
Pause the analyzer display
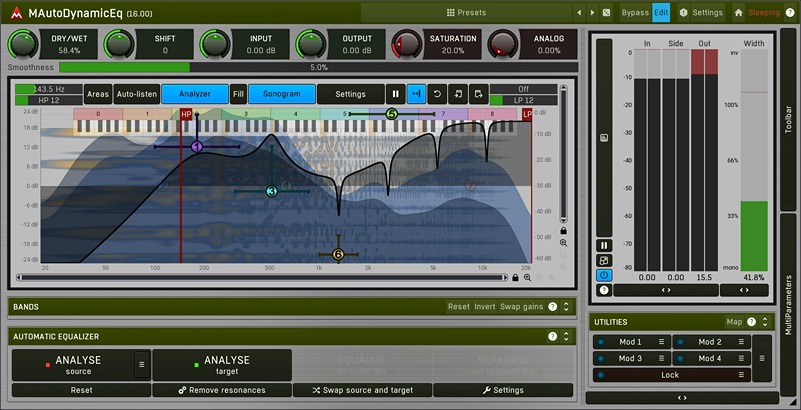[395, 94]
